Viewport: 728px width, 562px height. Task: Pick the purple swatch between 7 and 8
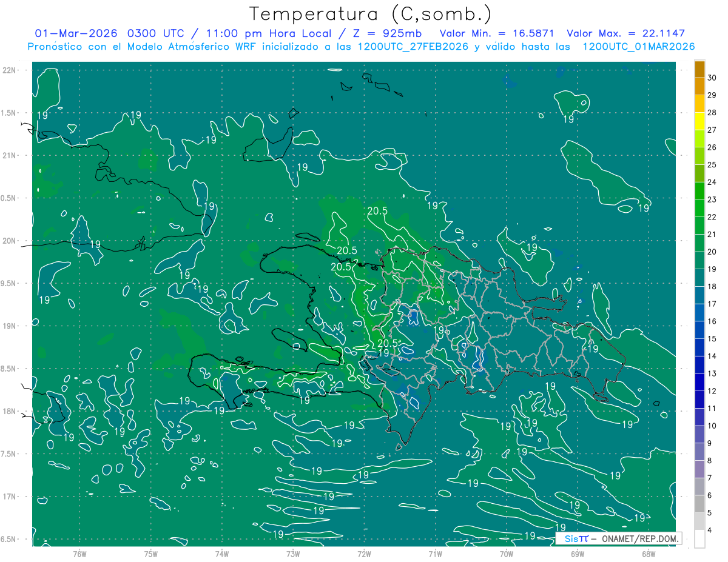pos(700,469)
